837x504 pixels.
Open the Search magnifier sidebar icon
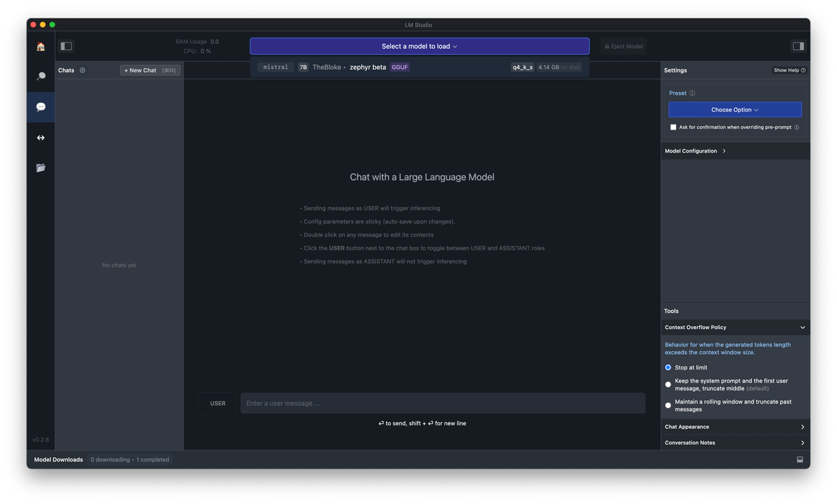[x=40, y=77]
